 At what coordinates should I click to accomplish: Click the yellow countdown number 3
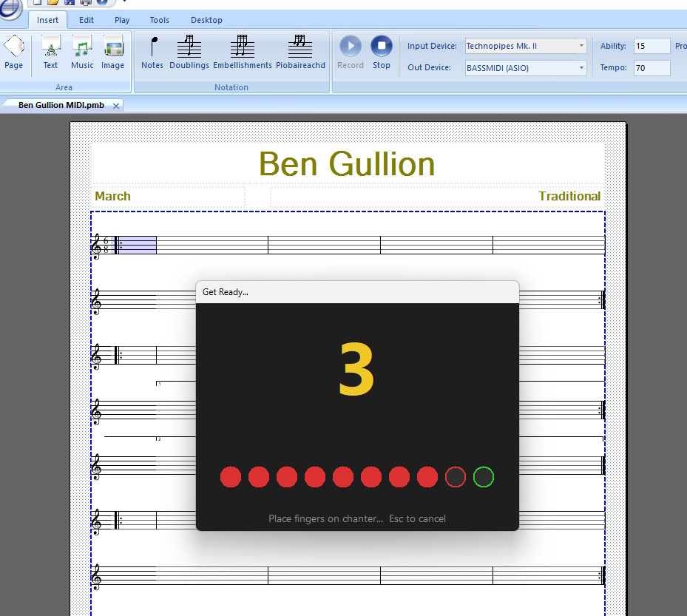pyautogui.click(x=356, y=369)
